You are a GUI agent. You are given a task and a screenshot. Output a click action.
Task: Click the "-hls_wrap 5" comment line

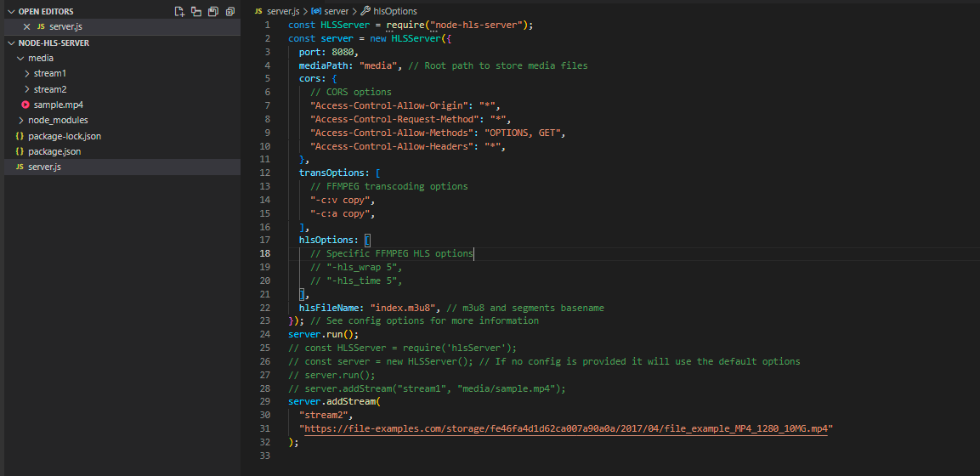click(x=355, y=268)
